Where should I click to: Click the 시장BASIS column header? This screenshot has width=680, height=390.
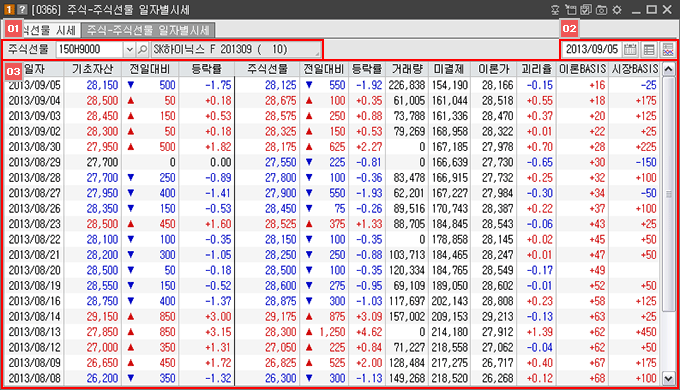point(635,69)
